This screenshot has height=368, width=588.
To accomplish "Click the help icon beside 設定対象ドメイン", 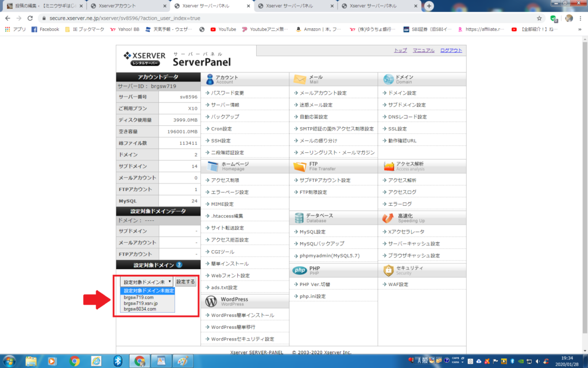I will [179, 265].
